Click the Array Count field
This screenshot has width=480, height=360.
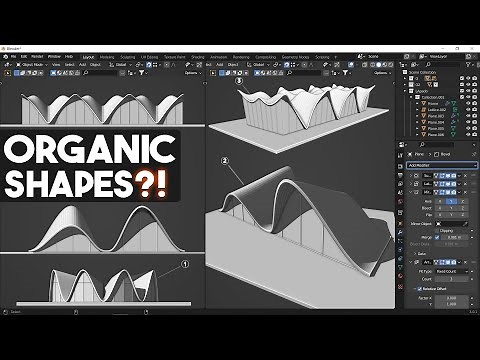[x=452, y=279]
